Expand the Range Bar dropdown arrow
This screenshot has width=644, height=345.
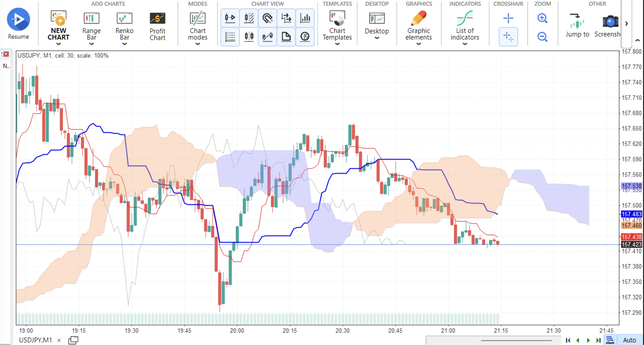tap(91, 44)
